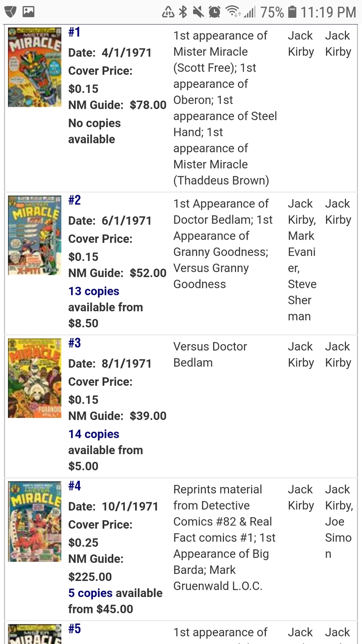Tap the muted sound status icon
This screenshot has width=362, height=644.
[199, 12]
